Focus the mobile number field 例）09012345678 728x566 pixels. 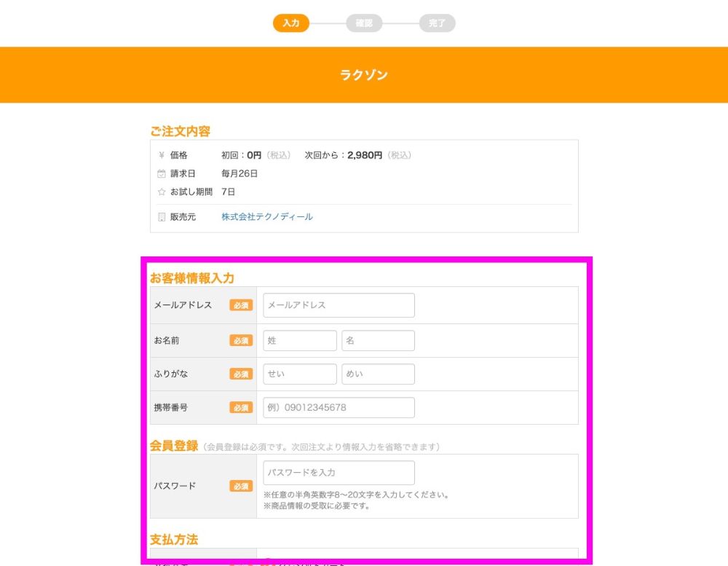click(x=339, y=407)
